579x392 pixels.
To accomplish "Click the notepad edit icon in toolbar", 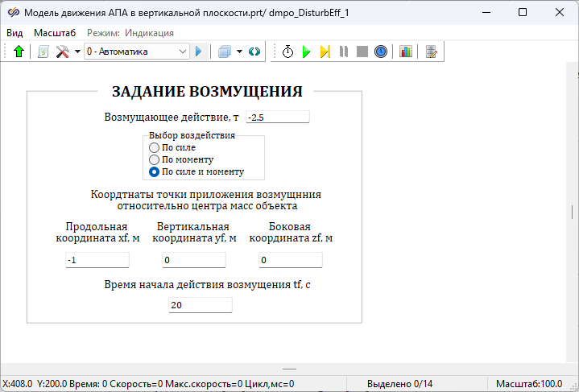I will 432,52.
